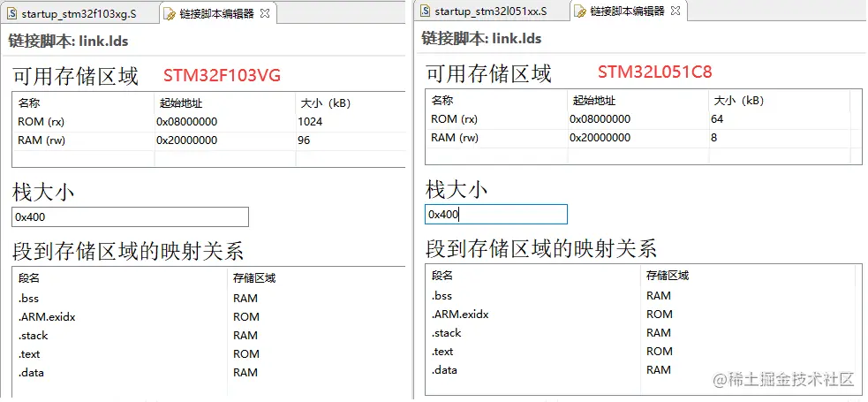Click ROM region of .text in STM32F103VG window
Viewport: 868px width, 402px height.
point(246,354)
